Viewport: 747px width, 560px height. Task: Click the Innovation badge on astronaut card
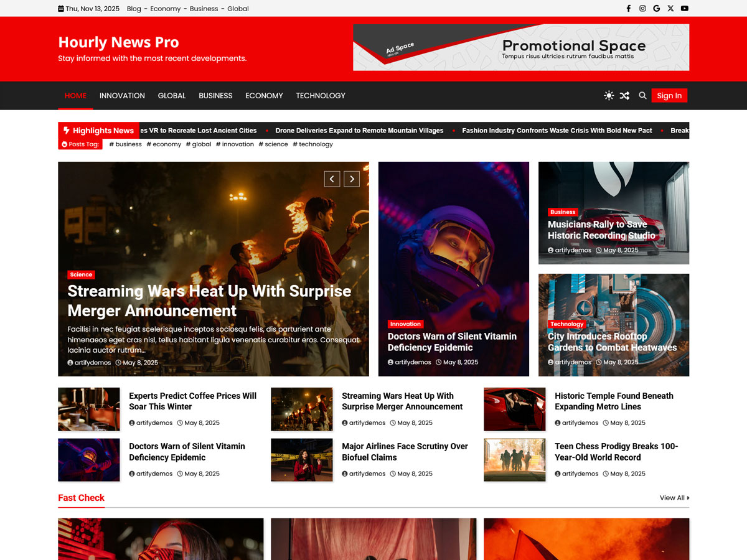[x=405, y=324]
